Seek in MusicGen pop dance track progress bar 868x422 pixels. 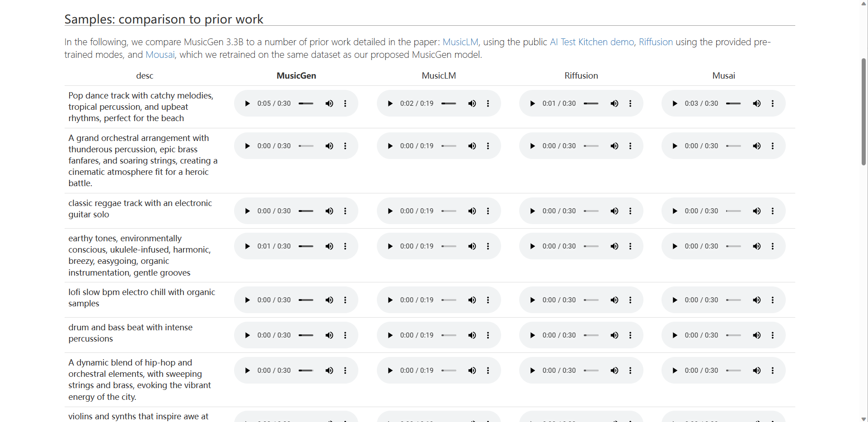pos(306,103)
